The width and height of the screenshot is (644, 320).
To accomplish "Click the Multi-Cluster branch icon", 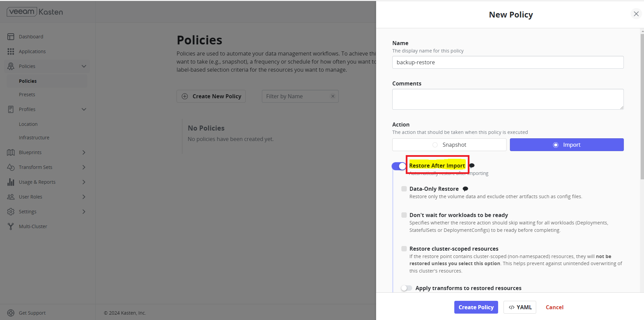I will (x=11, y=226).
